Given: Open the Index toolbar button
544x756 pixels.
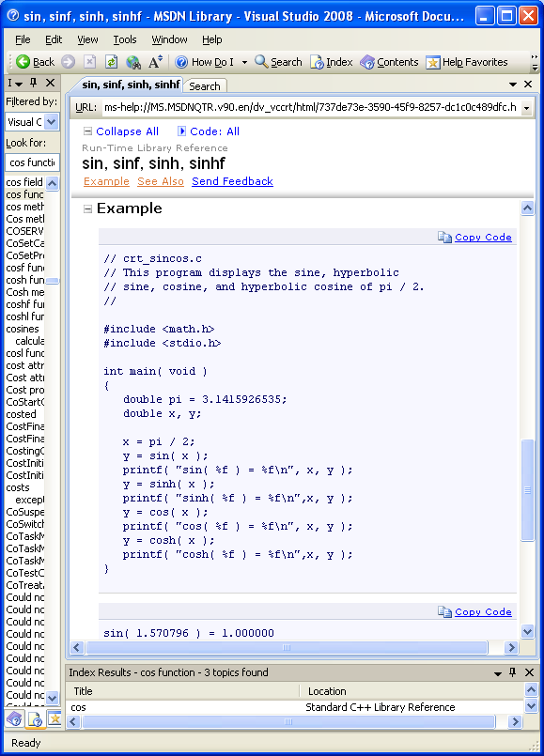Looking at the screenshot, I should 332,62.
